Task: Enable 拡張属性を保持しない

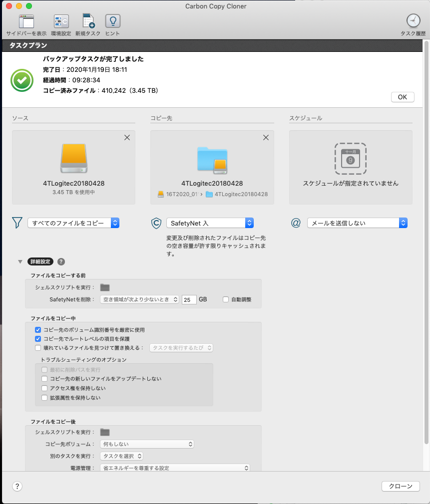Action: click(44, 398)
